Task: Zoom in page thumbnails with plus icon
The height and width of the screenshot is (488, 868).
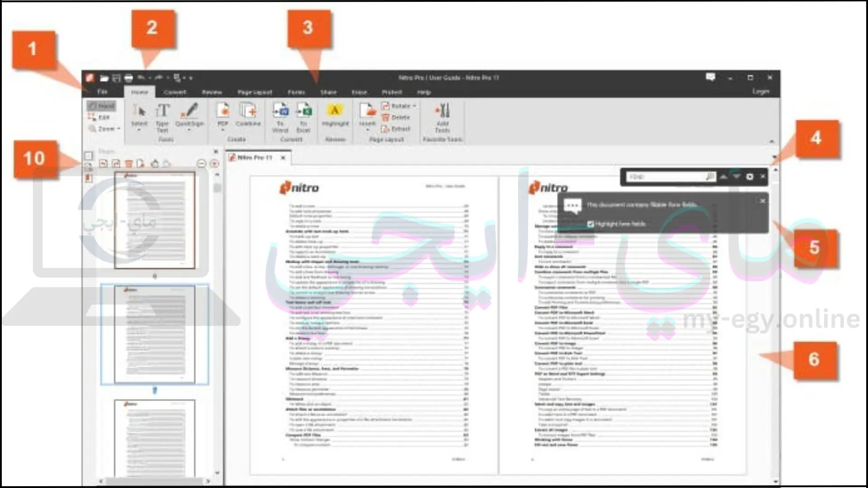Action: coord(214,164)
